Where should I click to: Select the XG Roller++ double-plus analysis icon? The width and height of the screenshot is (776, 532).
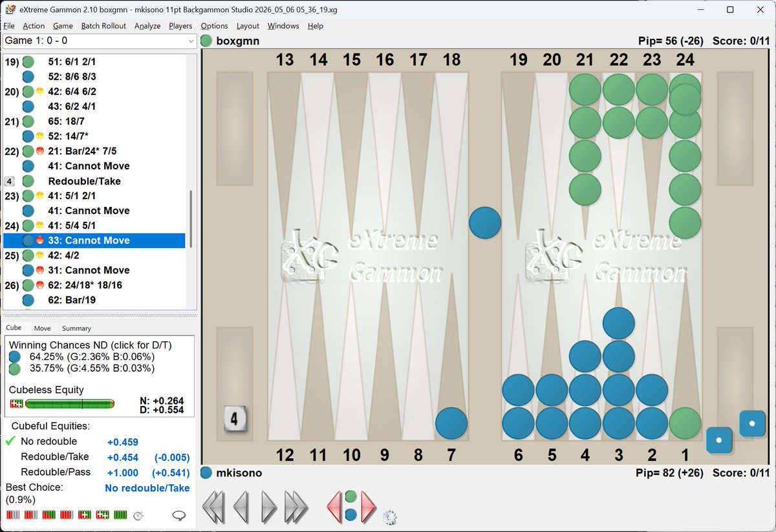click(102, 515)
